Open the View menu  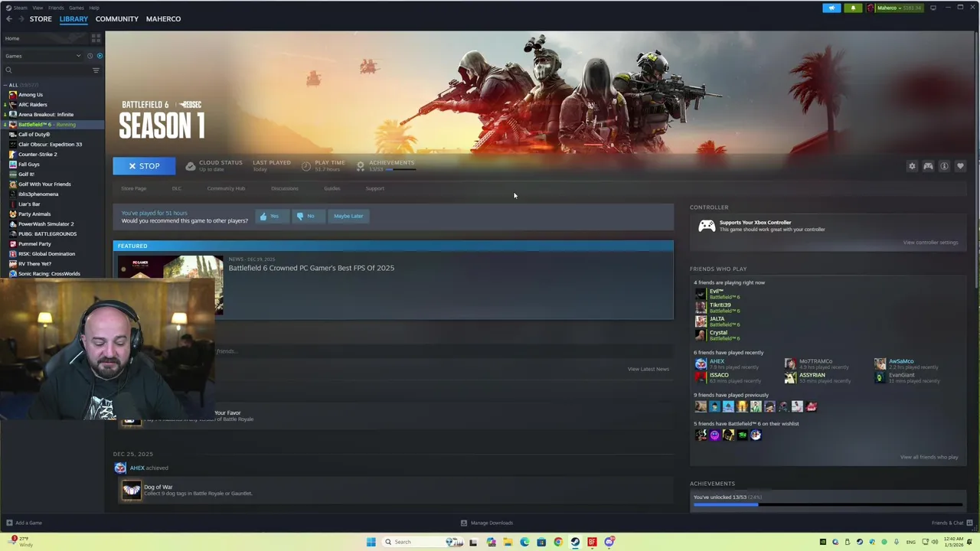[38, 8]
